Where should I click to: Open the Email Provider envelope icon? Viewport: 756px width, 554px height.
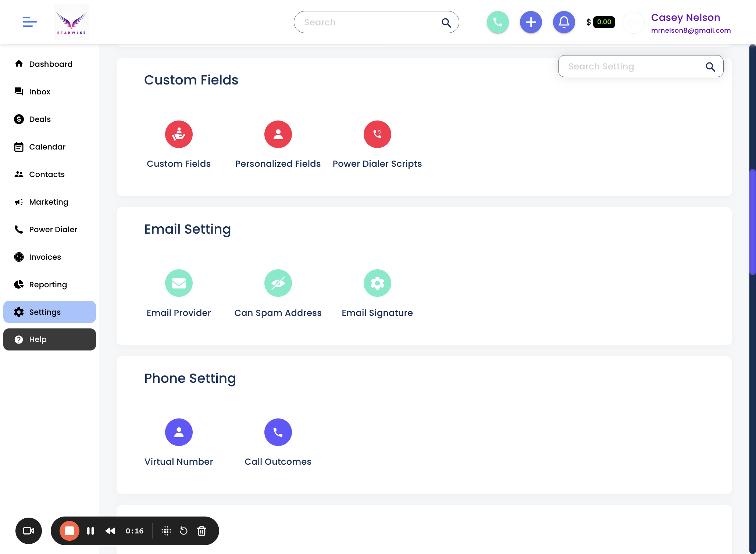coord(179,283)
